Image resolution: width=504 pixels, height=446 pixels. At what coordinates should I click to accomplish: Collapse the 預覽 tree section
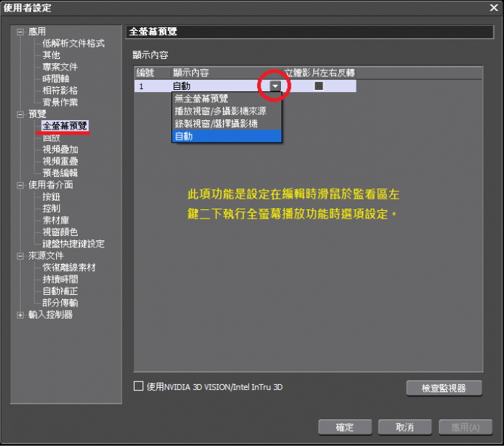(x=21, y=114)
